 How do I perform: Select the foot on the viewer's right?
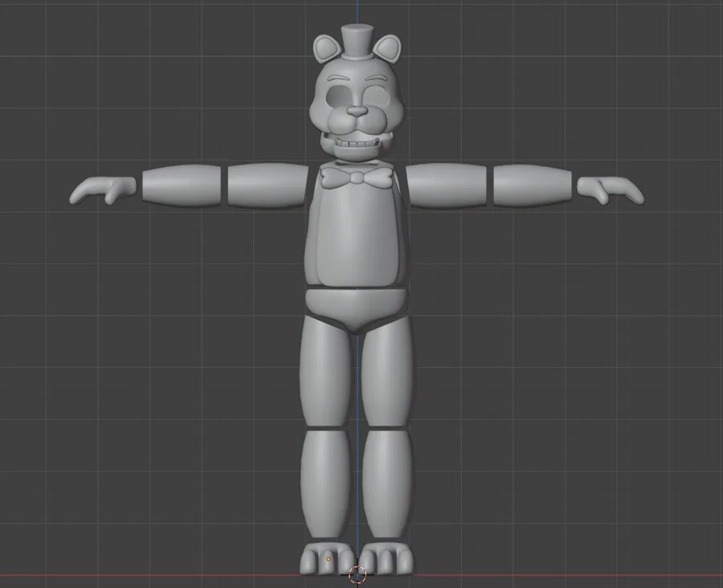pyautogui.click(x=387, y=558)
